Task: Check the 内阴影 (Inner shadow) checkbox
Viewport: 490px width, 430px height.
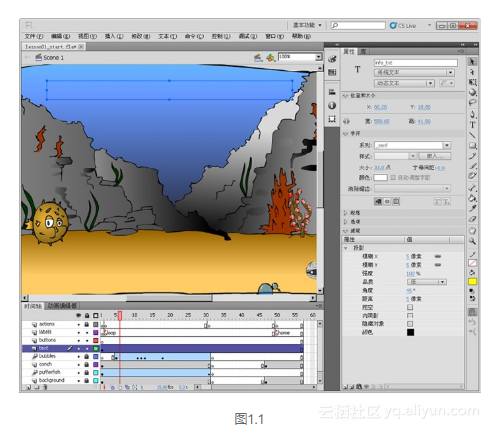Action: click(x=410, y=315)
